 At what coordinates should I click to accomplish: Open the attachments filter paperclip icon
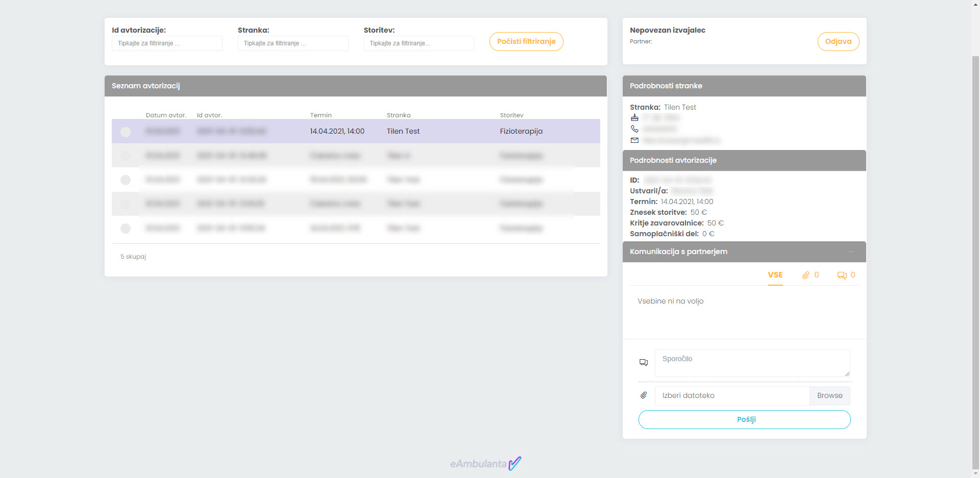point(805,275)
